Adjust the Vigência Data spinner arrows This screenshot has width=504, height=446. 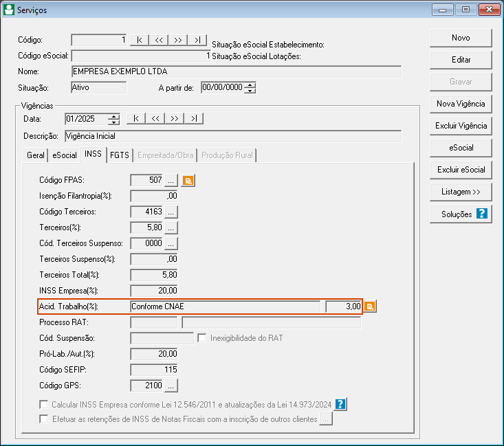[x=114, y=119]
